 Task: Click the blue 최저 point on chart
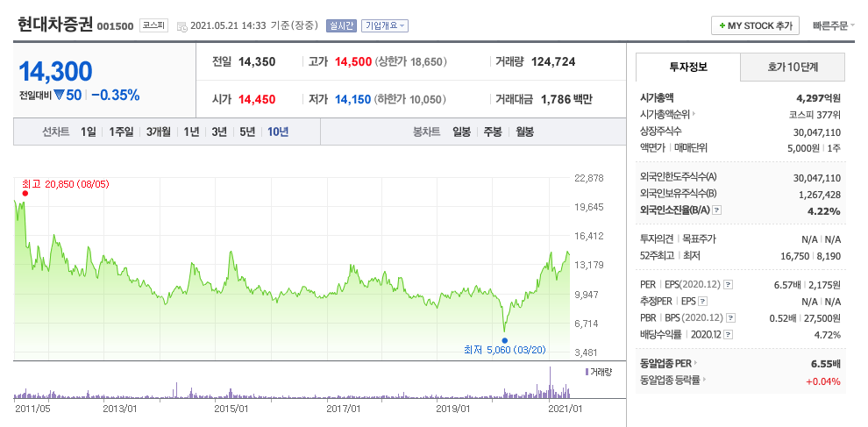click(504, 340)
